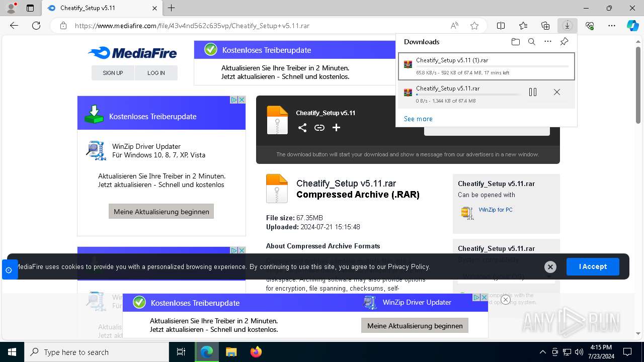Image resolution: width=644 pixels, height=362 pixels.
Task: Open volume control in system tray
Action: point(579,352)
